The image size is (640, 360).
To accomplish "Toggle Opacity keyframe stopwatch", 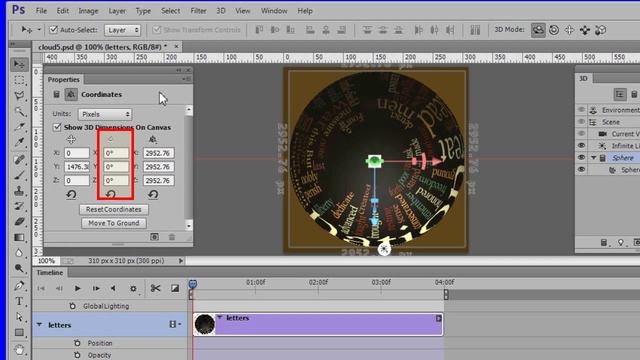I will point(77,355).
